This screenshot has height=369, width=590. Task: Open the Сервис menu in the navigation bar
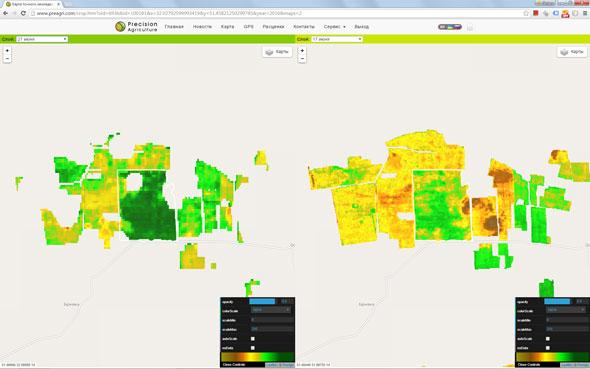(x=335, y=27)
